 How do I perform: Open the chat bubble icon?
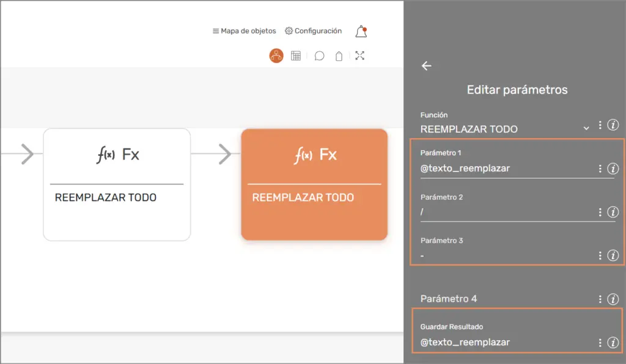[x=319, y=56]
